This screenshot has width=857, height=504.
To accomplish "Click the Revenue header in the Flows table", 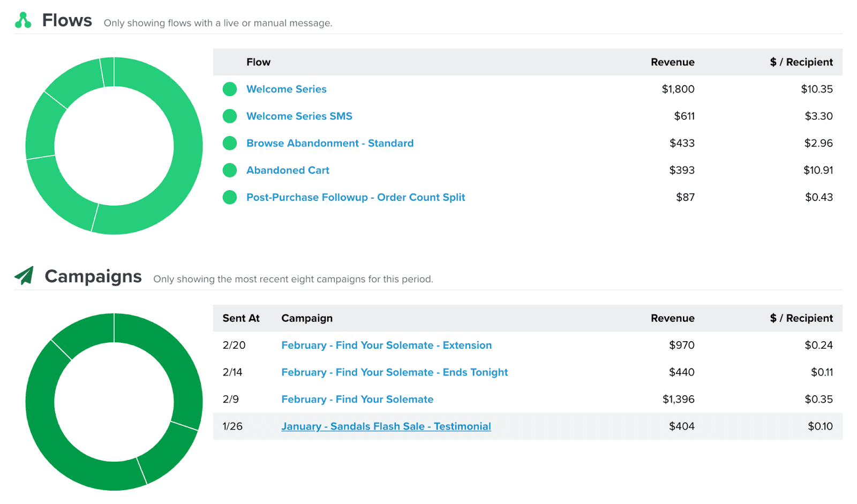I will 672,62.
